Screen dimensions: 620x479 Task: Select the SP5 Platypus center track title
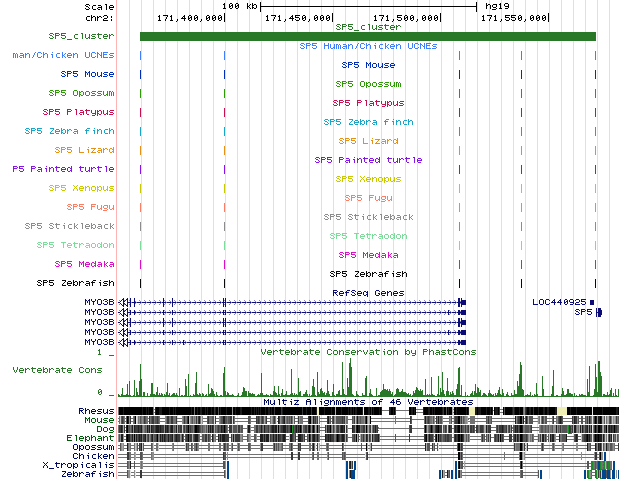tap(367, 103)
